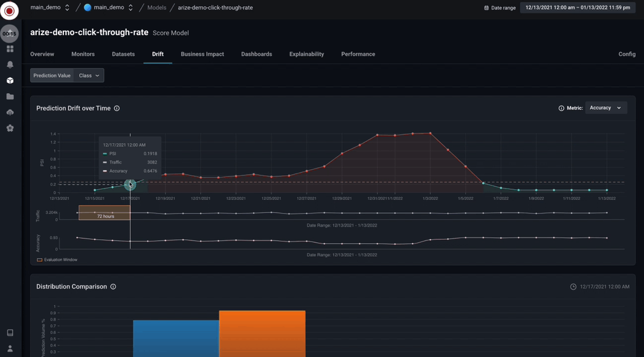Click the '1/7/2022' x-axis date label

tap(501, 198)
